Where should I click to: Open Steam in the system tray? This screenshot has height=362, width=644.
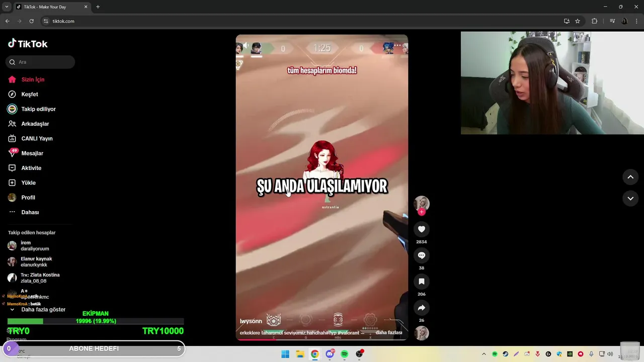pos(506,354)
